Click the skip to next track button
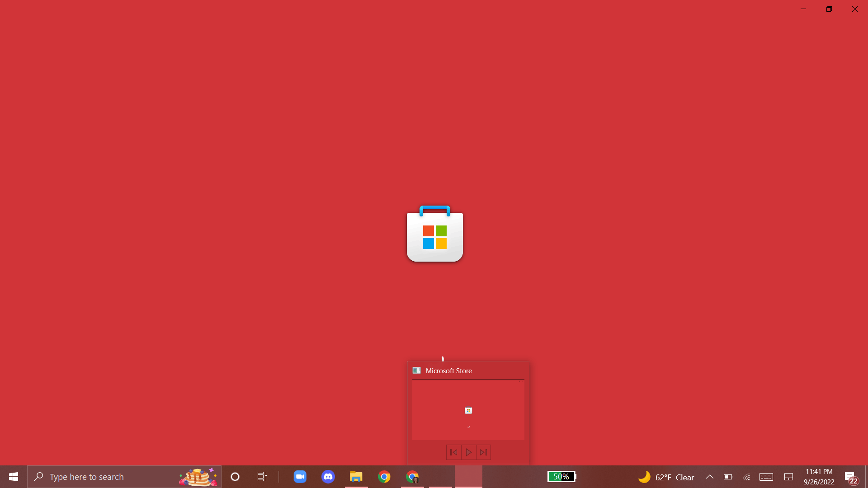The height and width of the screenshot is (488, 868). coord(483,452)
